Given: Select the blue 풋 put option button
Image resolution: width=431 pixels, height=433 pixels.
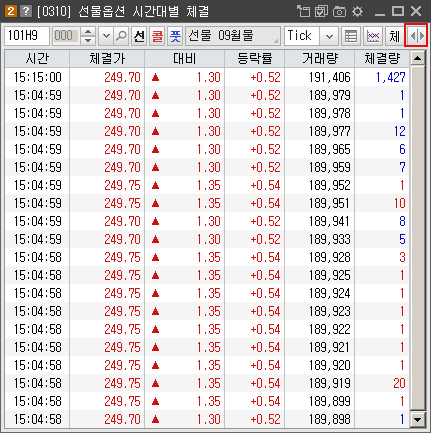Looking at the screenshot, I should point(175,36).
